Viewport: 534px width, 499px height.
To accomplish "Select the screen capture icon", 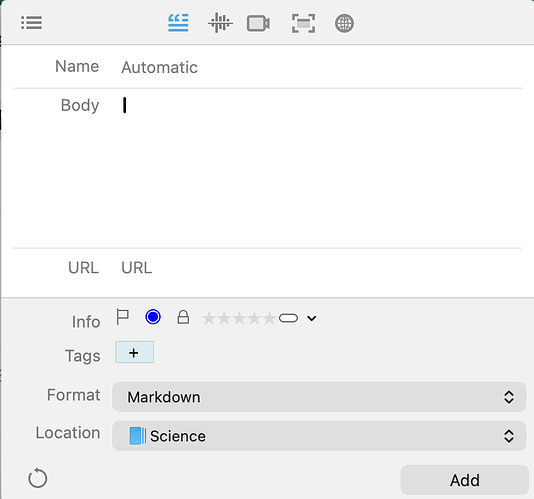I will point(303,24).
